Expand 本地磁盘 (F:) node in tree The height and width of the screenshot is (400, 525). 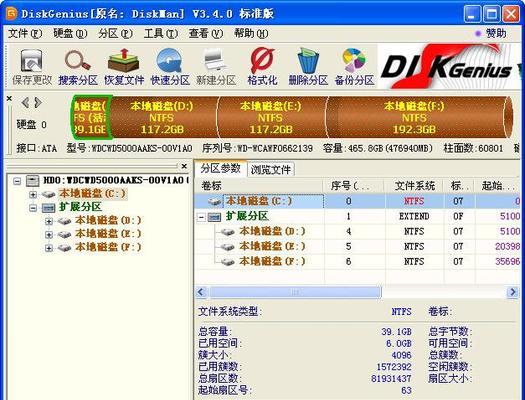pyautogui.click(x=49, y=248)
